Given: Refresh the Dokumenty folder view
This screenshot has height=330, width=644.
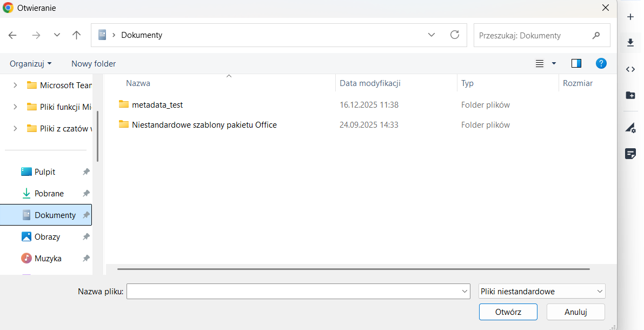Looking at the screenshot, I should point(455,35).
